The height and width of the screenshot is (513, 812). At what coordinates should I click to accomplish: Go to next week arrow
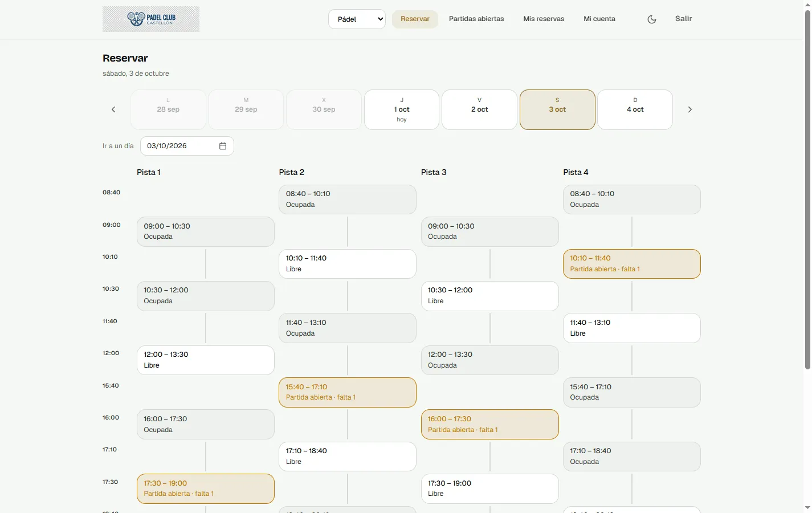tap(690, 109)
